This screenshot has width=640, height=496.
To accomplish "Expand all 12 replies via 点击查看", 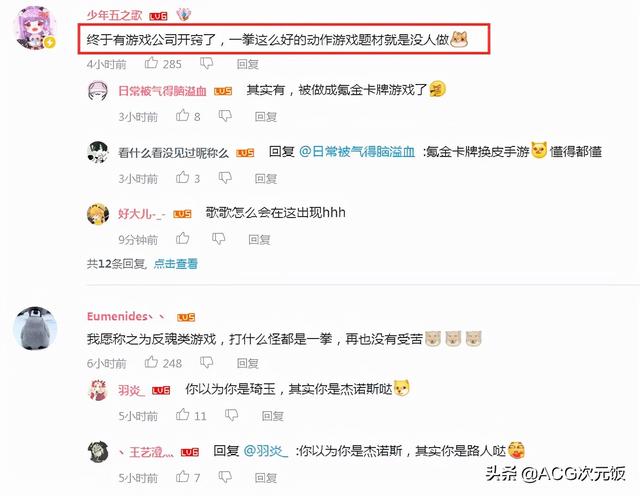I will pyautogui.click(x=176, y=264).
